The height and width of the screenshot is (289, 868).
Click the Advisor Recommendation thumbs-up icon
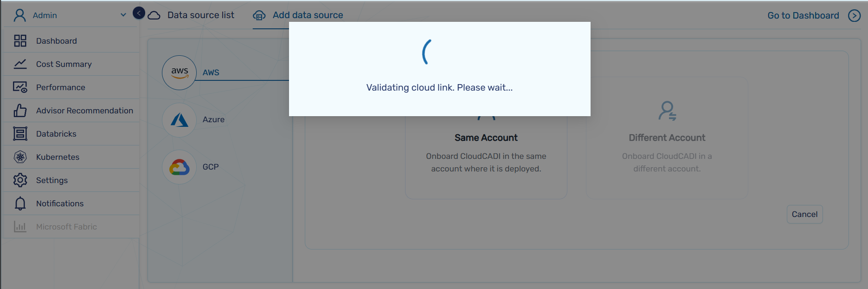coord(20,111)
